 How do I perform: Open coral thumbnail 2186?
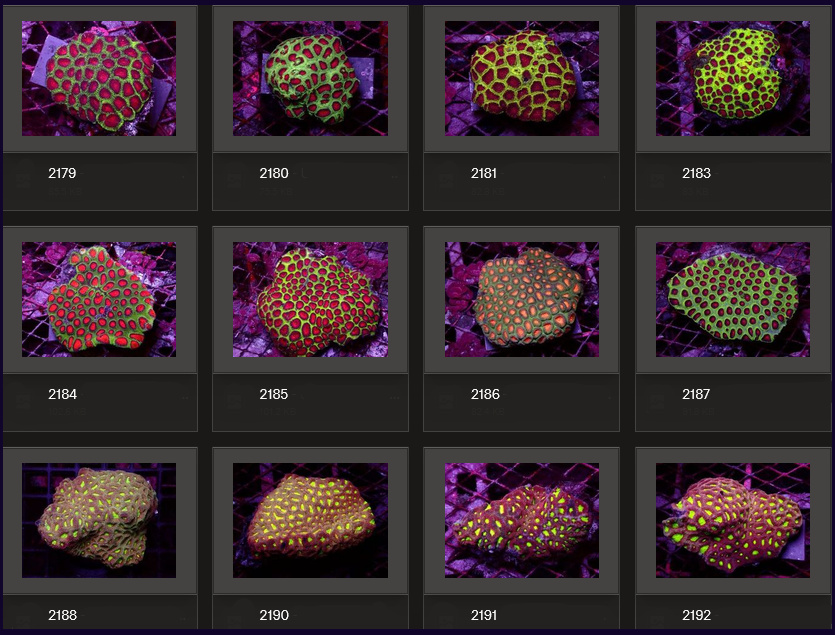pyautogui.click(x=522, y=299)
